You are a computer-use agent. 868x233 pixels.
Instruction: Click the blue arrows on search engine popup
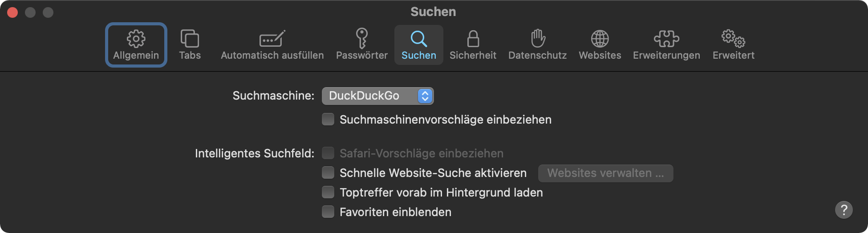[x=425, y=96]
